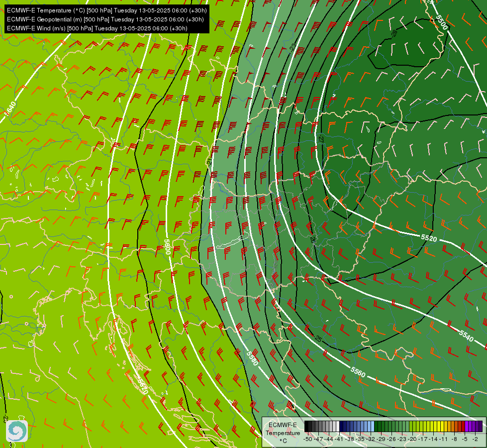
Task: Click the -11 value on the legend scale
Action: click(x=443, y=439)
